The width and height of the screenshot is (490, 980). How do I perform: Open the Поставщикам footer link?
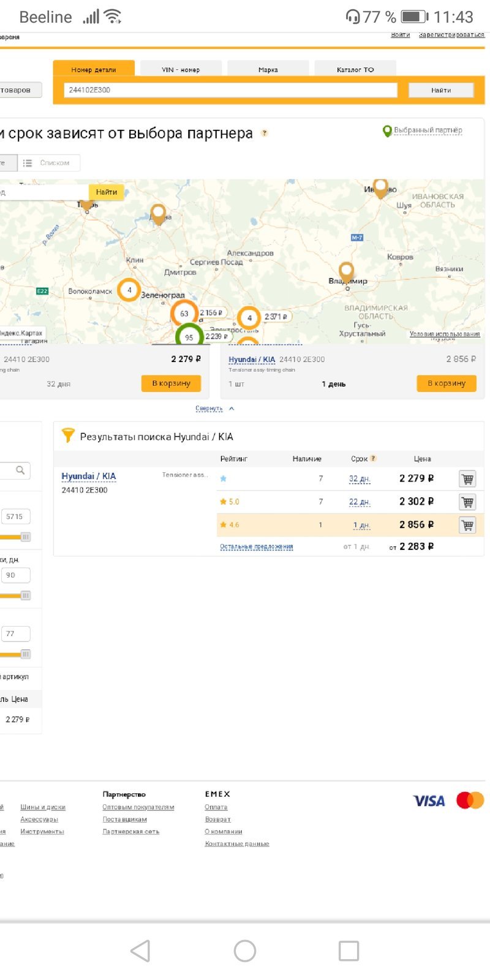pyautogui.click(x=125, y=820)
